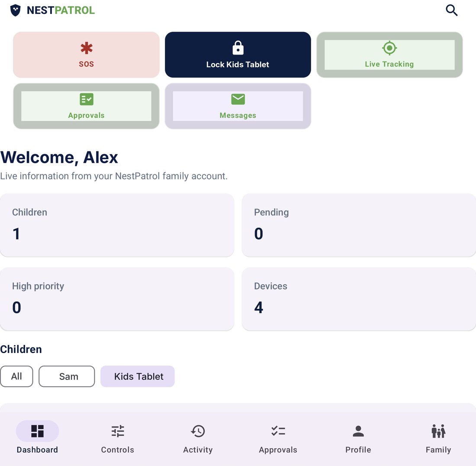Switch to the Controls tab
The height and width of the screenshot is (466, 476).
tap(117, 437)
